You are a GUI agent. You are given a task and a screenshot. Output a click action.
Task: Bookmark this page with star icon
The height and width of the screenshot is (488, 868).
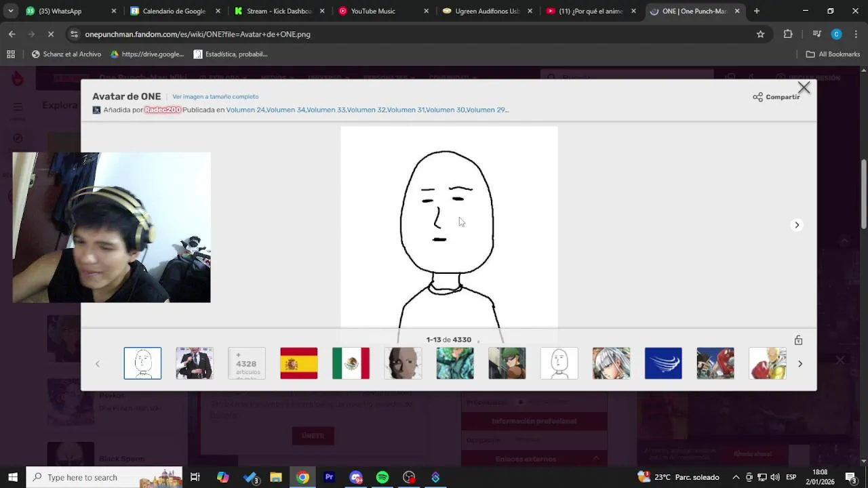coord(760,34)
